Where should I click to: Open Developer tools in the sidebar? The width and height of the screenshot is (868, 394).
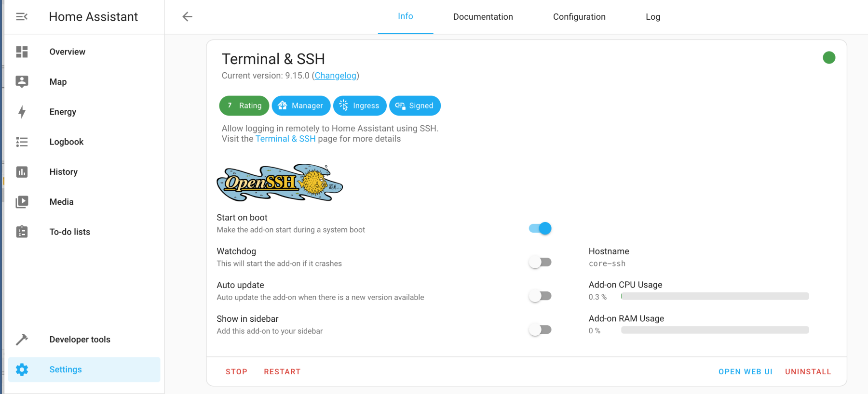pyautogui.click(x=84, y=340)
